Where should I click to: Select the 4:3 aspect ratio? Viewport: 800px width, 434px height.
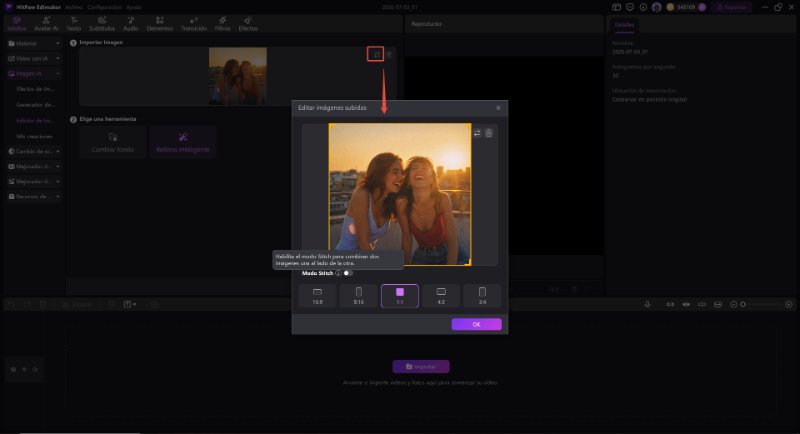[x=441, y=296]
